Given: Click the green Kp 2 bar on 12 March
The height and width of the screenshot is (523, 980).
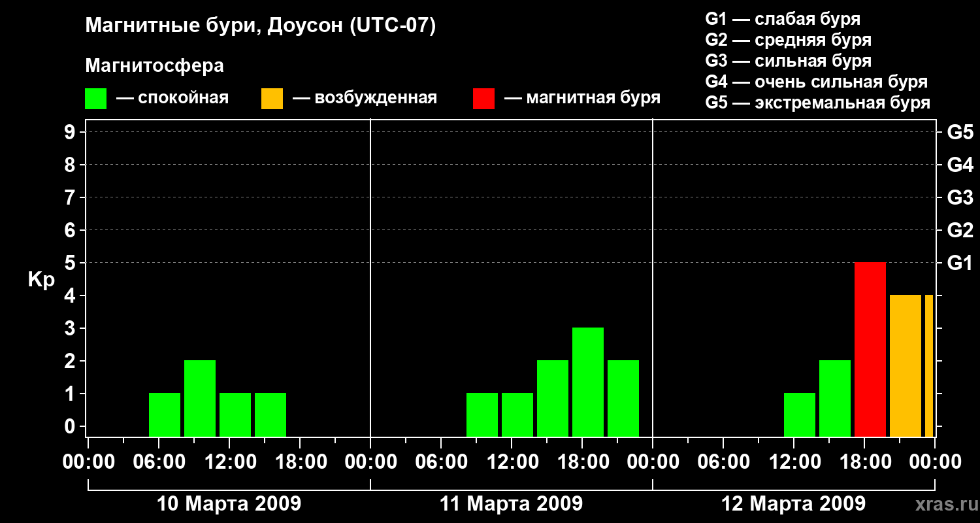Looking at the screenshot, I should (835, 399).
